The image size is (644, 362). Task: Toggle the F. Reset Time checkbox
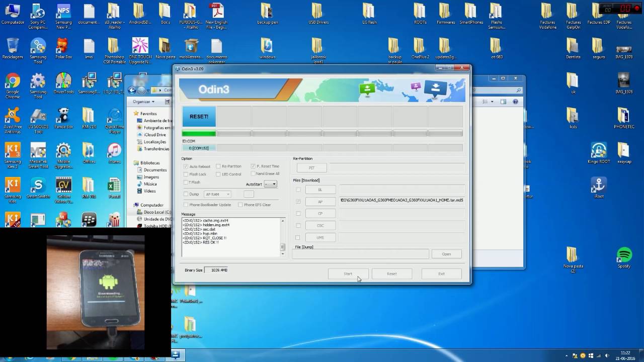[253, 166]
